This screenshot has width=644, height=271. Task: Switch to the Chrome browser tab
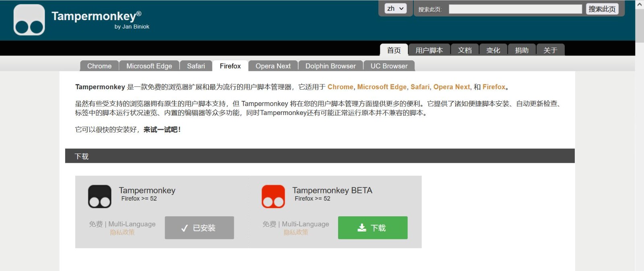click(x=99, y=66)
